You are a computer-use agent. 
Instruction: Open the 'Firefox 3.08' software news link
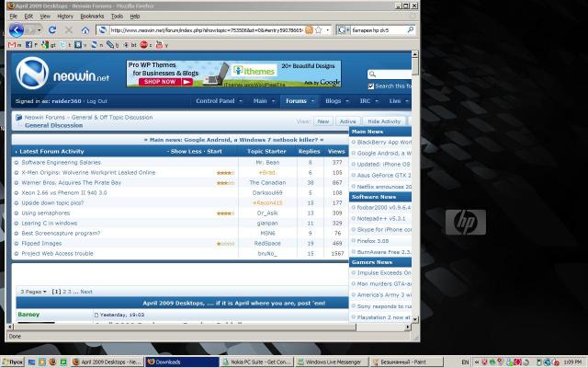[x=372, y=241]
